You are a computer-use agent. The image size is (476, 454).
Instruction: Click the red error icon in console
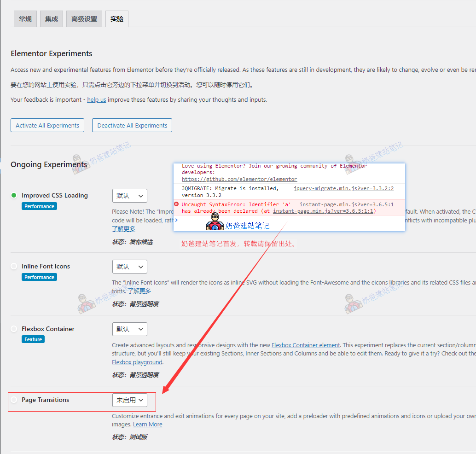176,204
